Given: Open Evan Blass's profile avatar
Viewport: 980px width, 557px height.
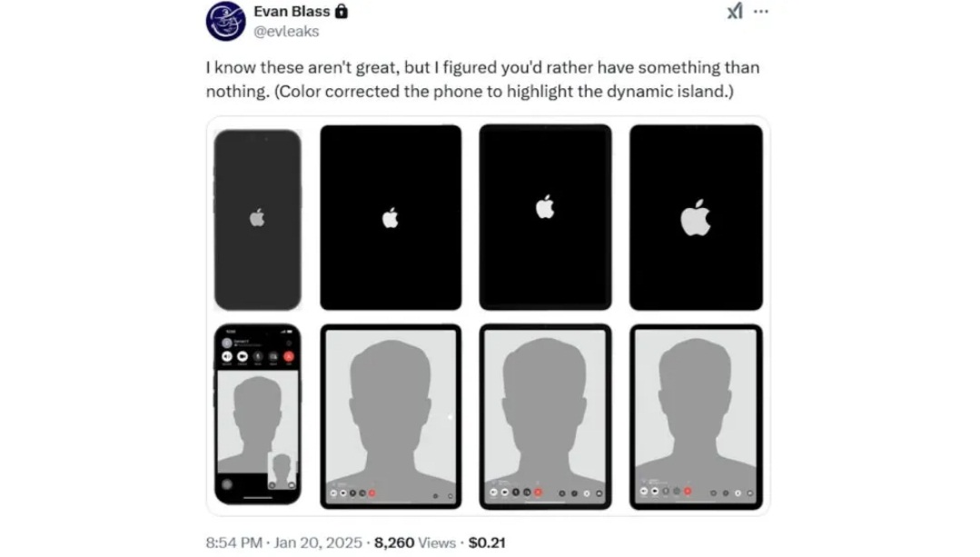Looking at the screenshot, I should [226, 22].
